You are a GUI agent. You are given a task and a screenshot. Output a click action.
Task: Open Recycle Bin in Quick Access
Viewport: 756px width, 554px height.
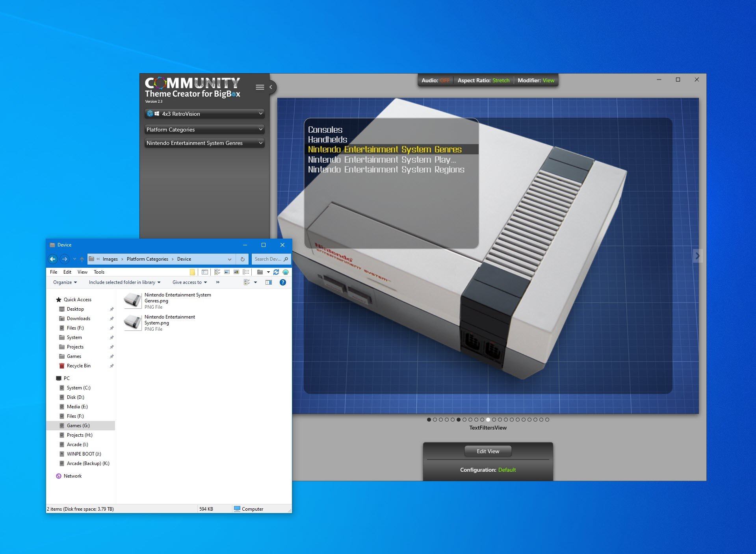[x=78, y=366]
